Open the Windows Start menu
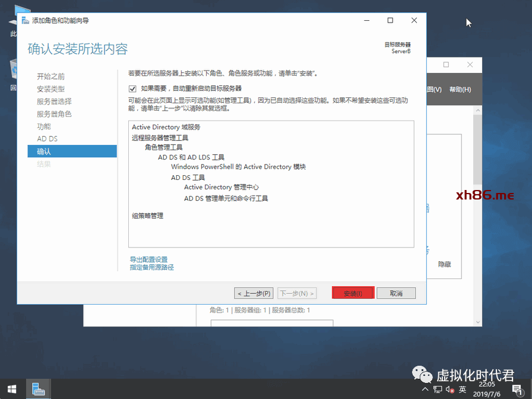532x399 pixels. pos(12,389)
